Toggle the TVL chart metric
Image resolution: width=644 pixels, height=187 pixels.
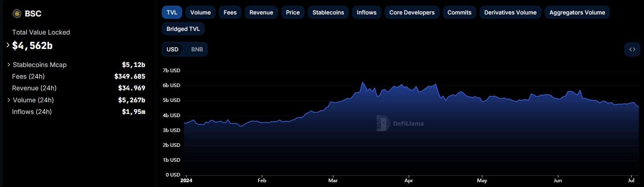click(172, 12)
